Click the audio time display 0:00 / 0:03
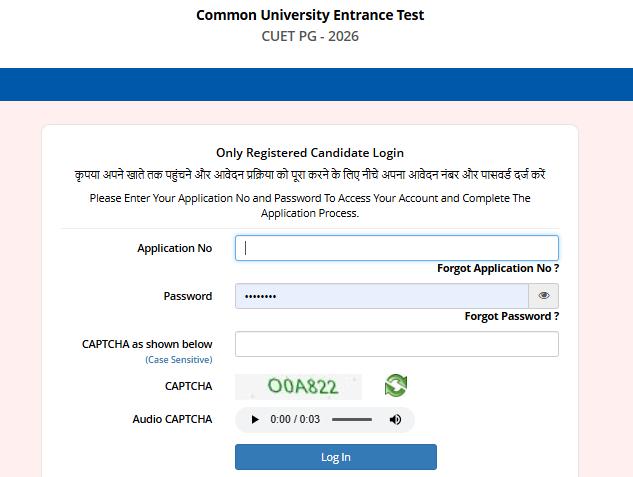Image resolution: width=633 pixels, height=477 pixels. click(295, 419)
